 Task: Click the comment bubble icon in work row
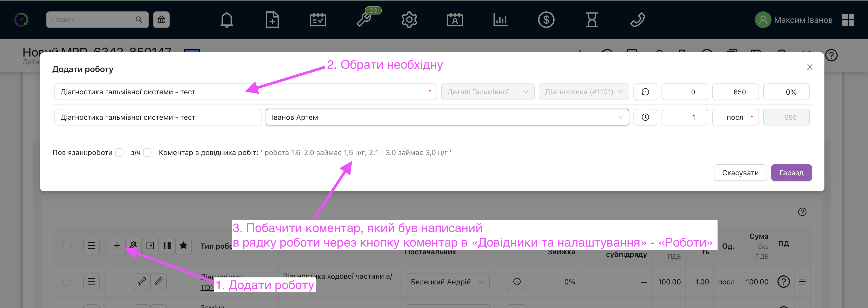pyautogui.click(x=645, y=92)
